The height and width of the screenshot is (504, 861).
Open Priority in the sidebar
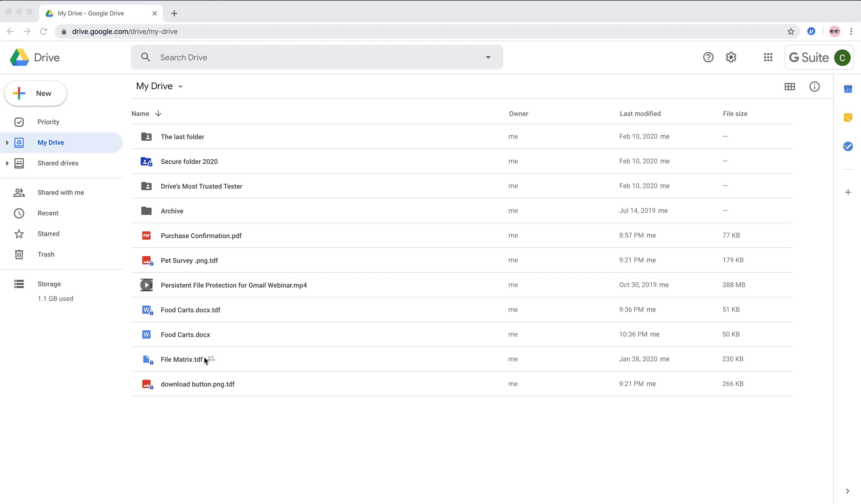coord(48,122)
